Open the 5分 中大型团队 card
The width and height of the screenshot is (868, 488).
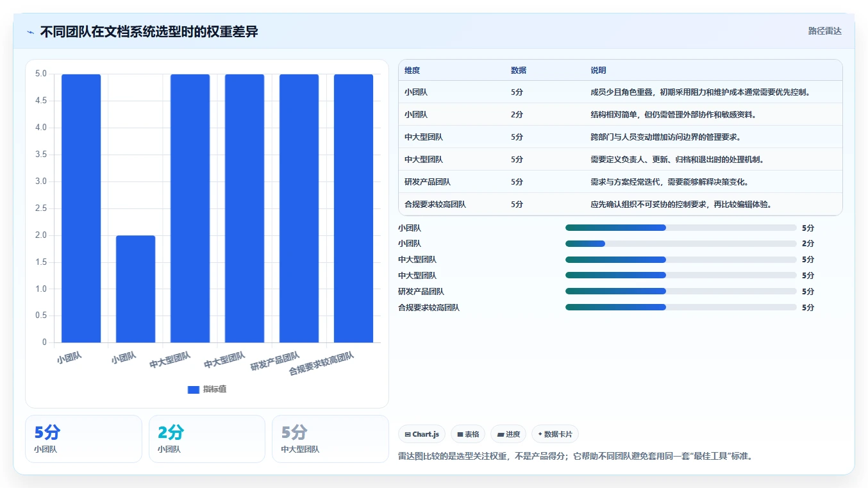click(330, 439)
